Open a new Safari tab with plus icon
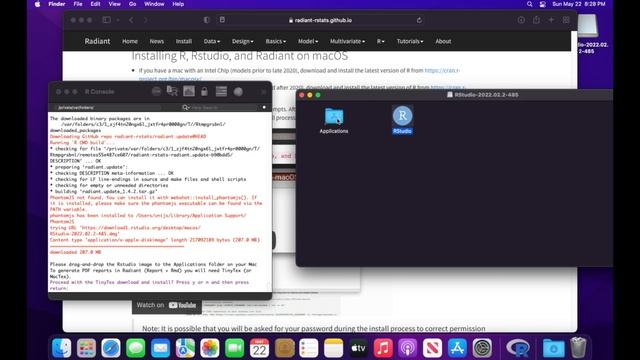Screen dimensions: 640x360 [x=551, y=20]
